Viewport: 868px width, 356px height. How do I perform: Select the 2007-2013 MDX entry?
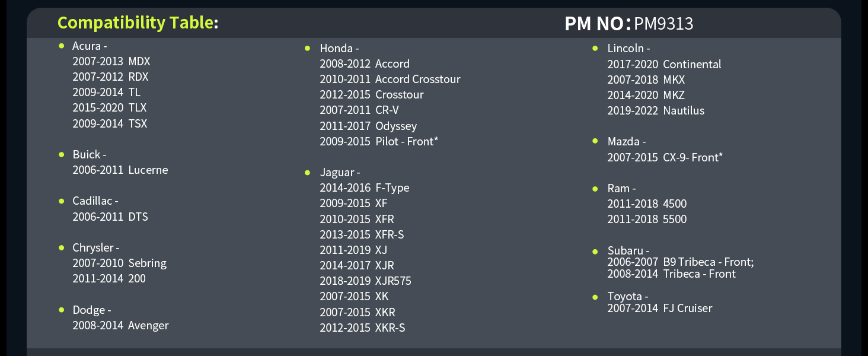coord(111,61)
